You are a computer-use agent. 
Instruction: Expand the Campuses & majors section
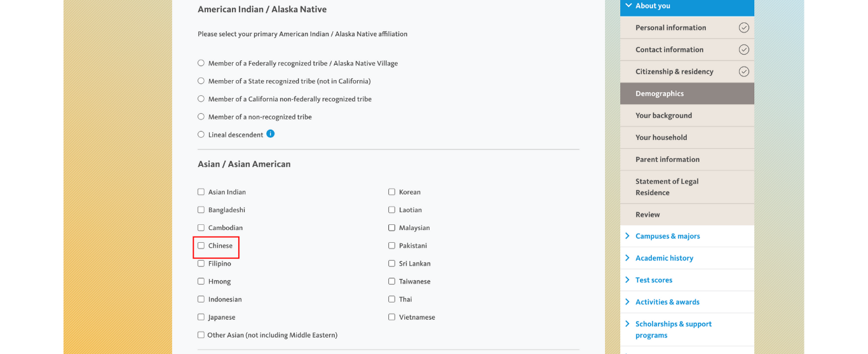tap(687, 236)
